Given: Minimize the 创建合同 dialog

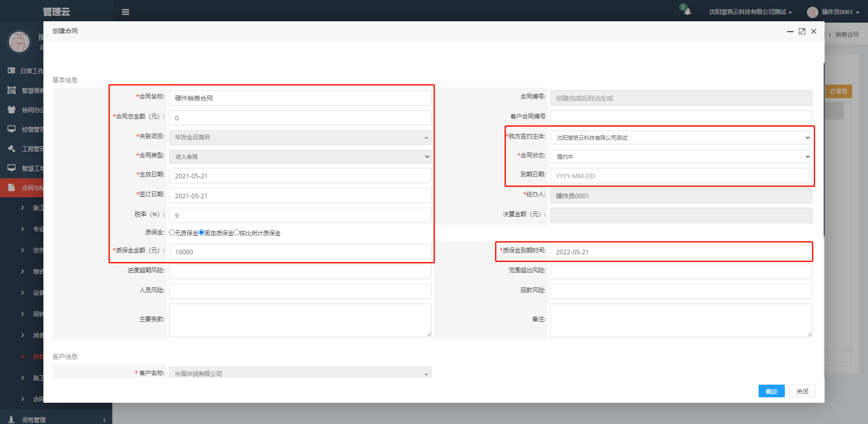Looking at the screenshot, I should (x=790, y=31).
